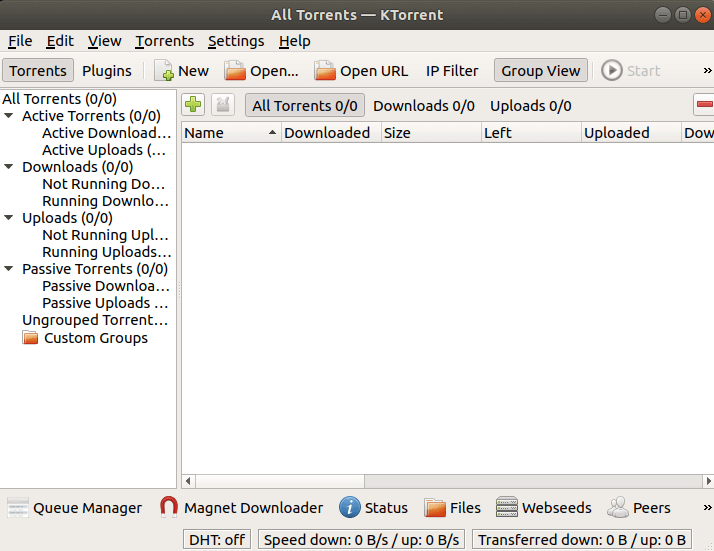Open the Edit menu

coord(60,41)
